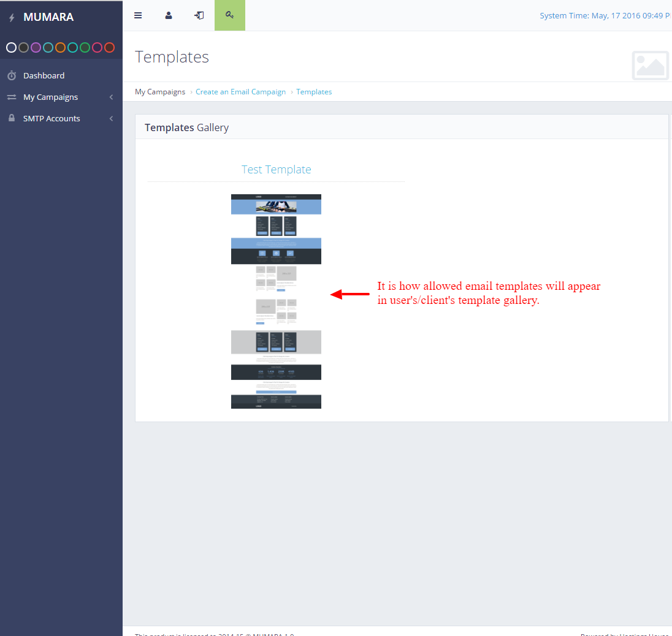This screenshot has height=636, width=672.
Task: Click the Dashboard stopwatch icon
Action: coord(12,76)
